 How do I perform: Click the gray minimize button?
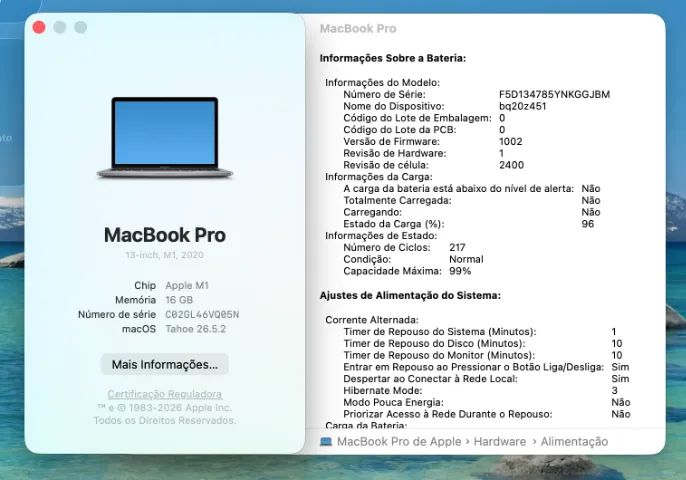point(60,27)
